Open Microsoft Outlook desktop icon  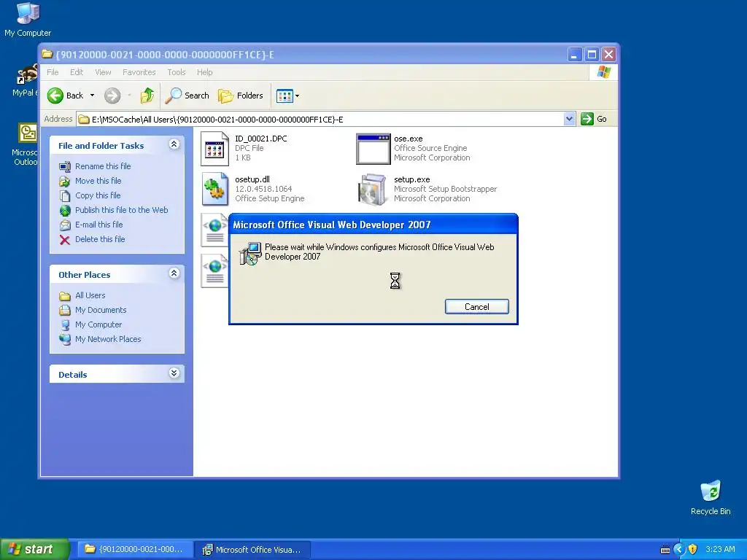[26, 145]
